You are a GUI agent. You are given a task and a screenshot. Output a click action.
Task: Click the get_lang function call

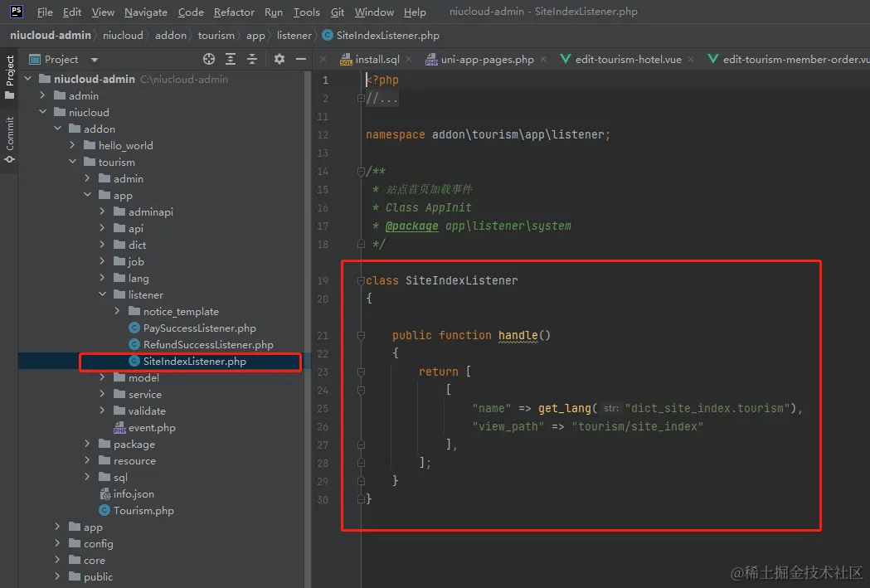click(x=564, y=408)
